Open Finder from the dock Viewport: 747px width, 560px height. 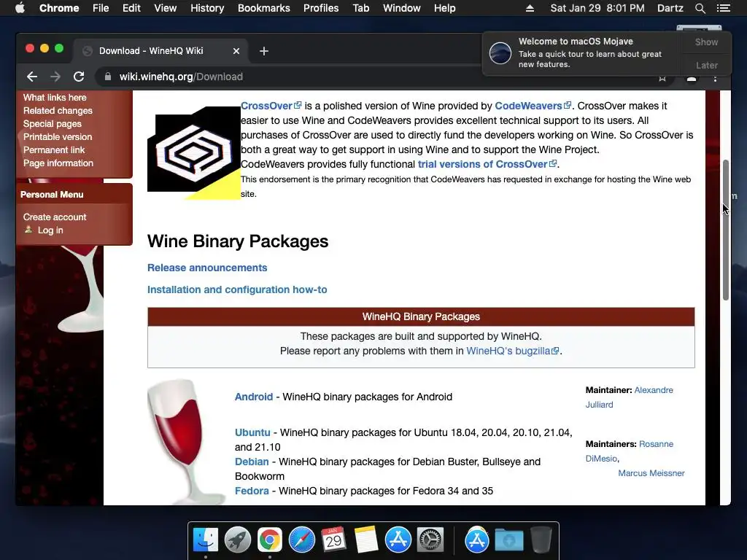pyautogui.click(x=206, y=540)
